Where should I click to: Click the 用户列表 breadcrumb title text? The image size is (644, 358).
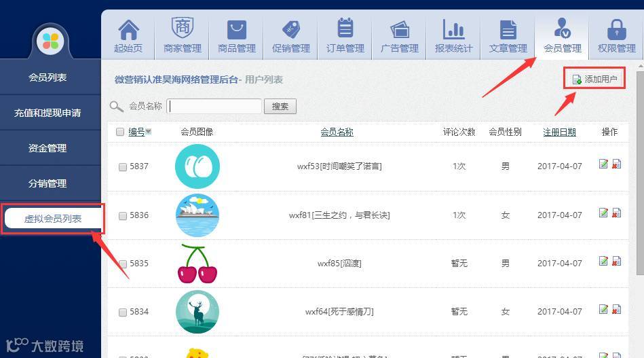[x=264, y=79]
